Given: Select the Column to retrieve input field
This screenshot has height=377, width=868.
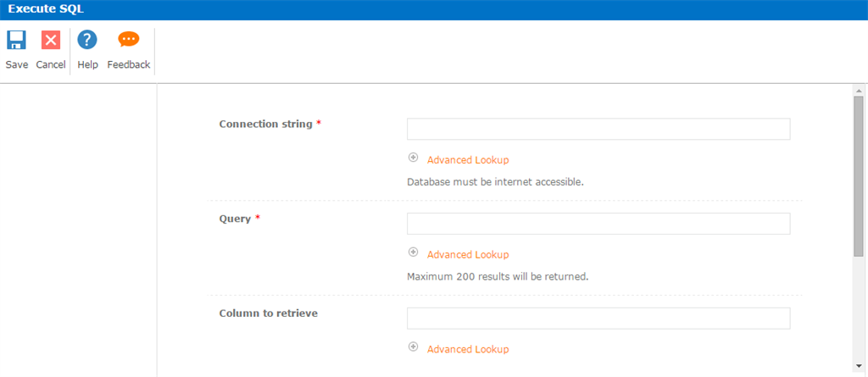Looking at the screenshot, I should point(598,319).
